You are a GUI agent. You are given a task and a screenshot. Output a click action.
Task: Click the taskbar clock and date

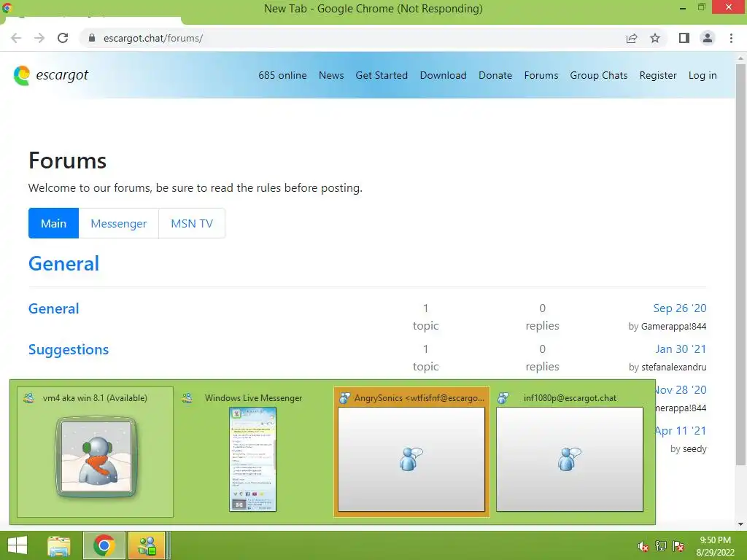715,546
